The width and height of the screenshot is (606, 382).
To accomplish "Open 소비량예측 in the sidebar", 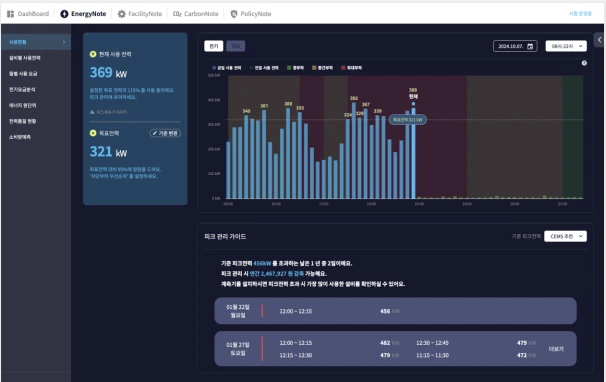I will coord(20,137).
